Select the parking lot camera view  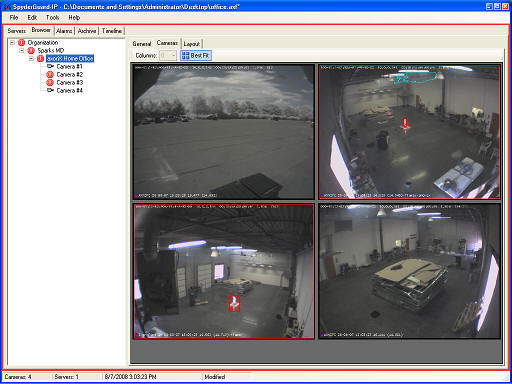[x=224, y=132]
